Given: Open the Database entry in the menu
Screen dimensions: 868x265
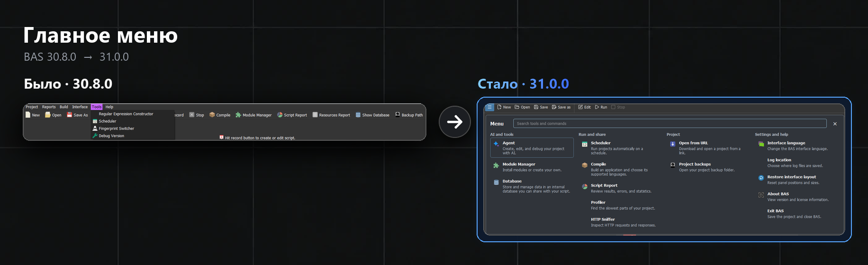Looking at the screenshot, I should coord(532,186).
